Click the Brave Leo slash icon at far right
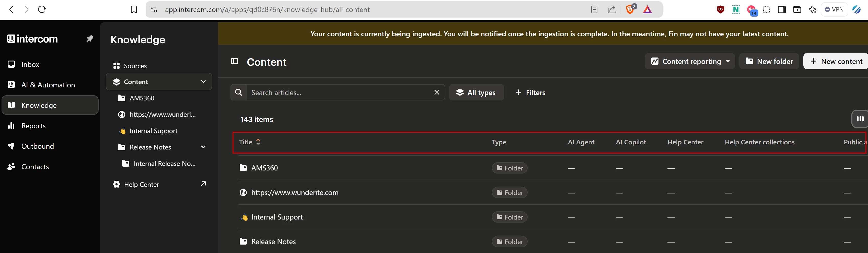The image size is (868, 253). pos(857,9)
